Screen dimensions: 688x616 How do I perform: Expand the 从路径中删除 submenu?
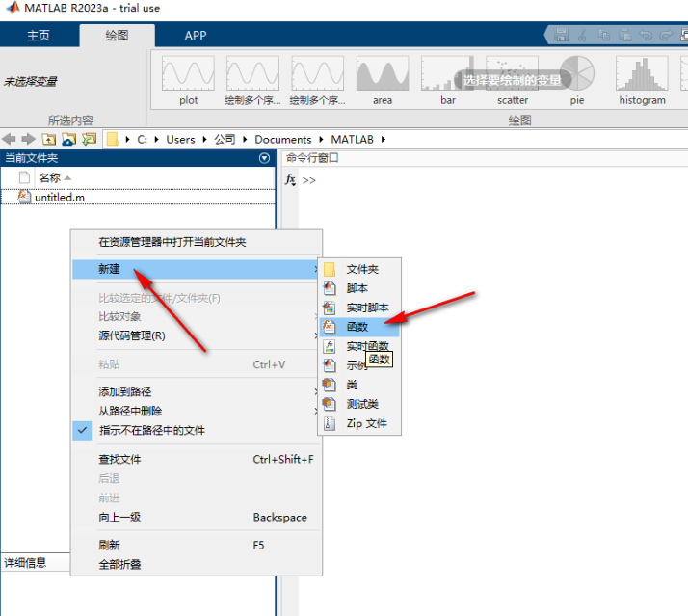tap(197, 411)
